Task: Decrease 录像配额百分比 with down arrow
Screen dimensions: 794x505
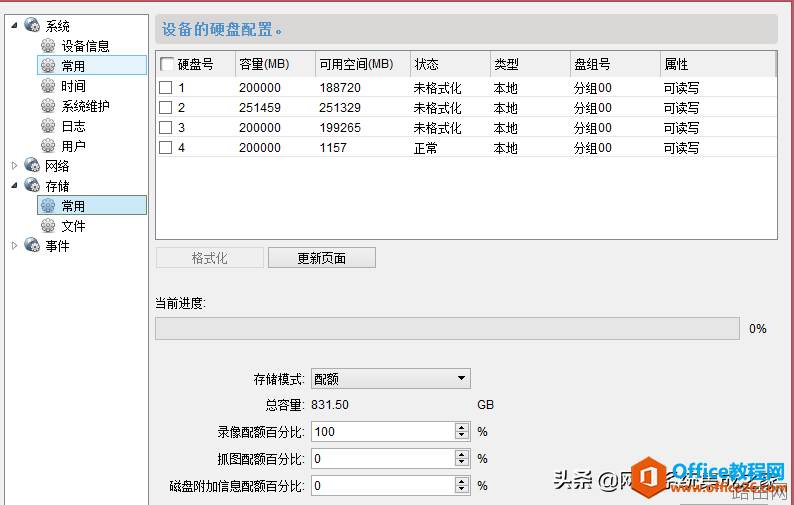Action: [x=461, y=436]
